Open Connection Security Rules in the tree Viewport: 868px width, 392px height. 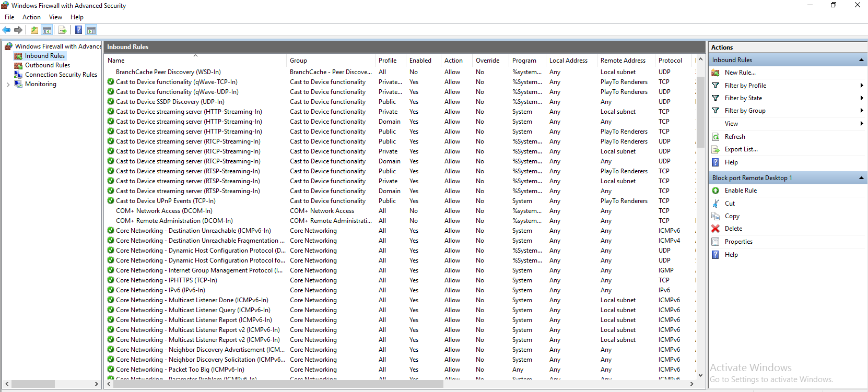tap(61, 75)
